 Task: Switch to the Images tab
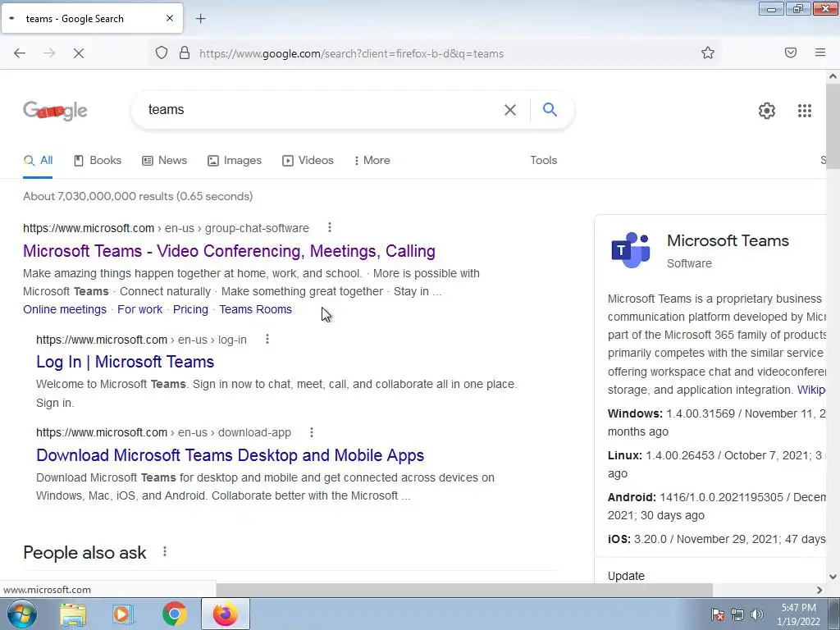pos(235,160)
